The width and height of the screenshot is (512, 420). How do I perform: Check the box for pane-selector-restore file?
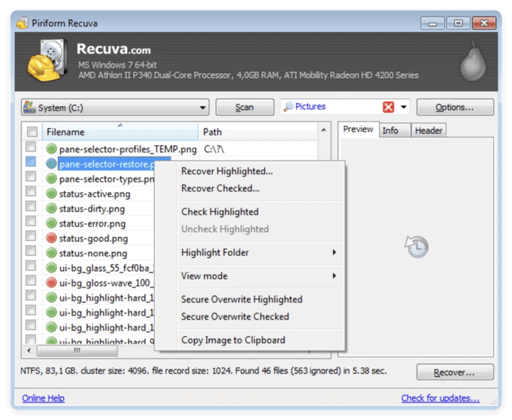tap(31, 162)
